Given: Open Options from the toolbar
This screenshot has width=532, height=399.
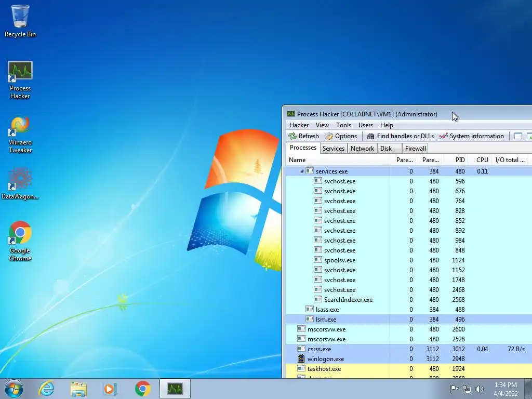Looking at the screenshot, I should click(341, 136).
